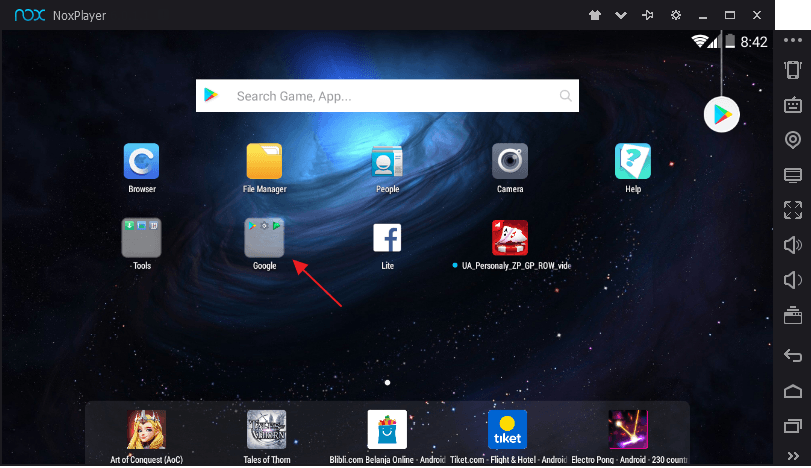Open the three-dot sidebar menu
This screenshot has width=811, height=468.
pos(792,40)
